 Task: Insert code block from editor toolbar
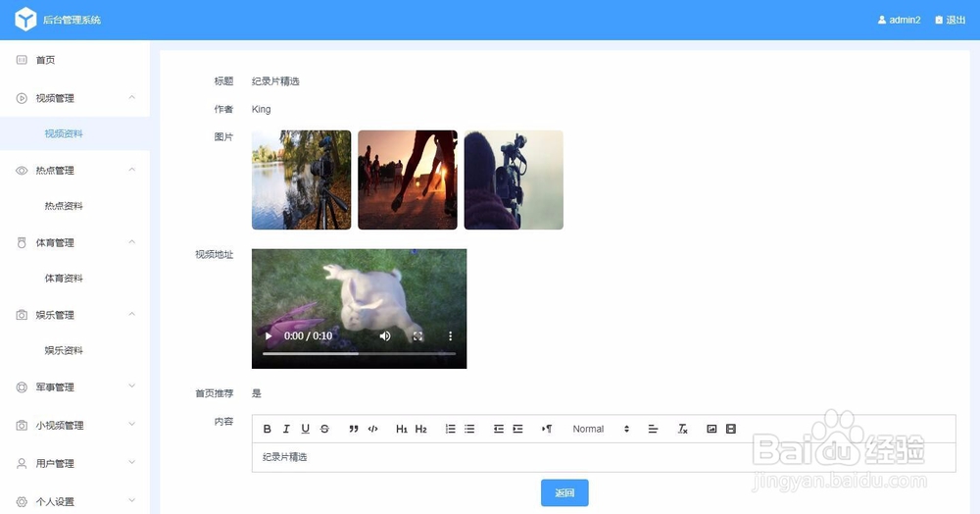373,429
